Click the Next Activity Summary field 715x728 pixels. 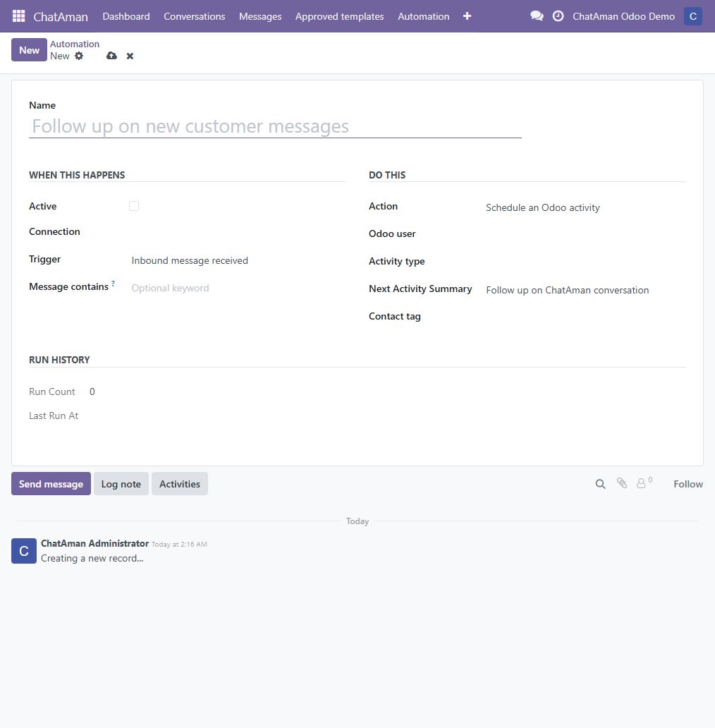coord(585,290)
